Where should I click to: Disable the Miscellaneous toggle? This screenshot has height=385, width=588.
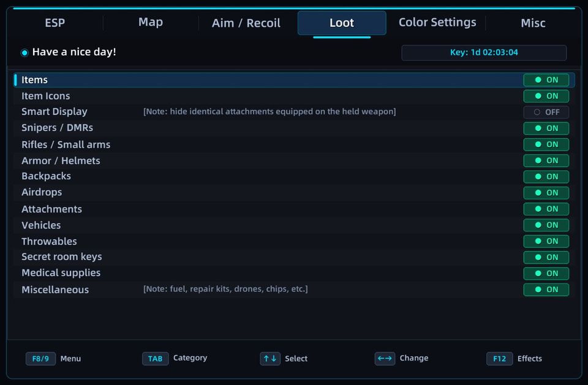coord(546,290)
